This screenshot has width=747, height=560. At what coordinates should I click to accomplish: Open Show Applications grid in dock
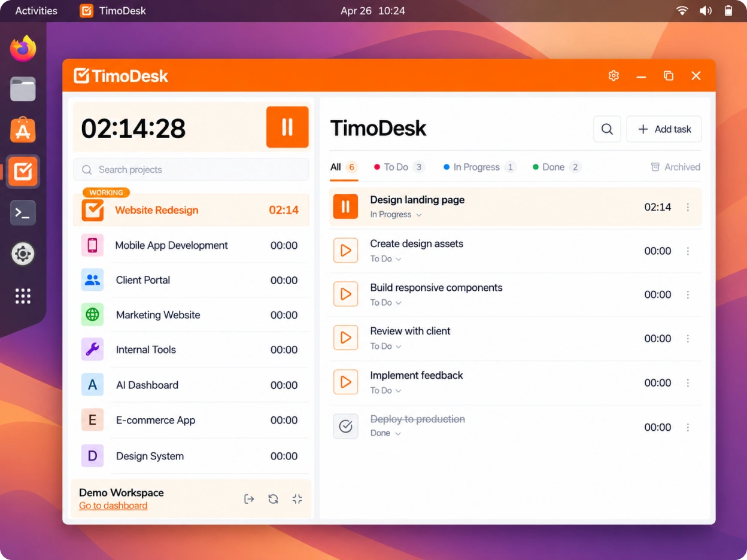click(x=23, y=296)
